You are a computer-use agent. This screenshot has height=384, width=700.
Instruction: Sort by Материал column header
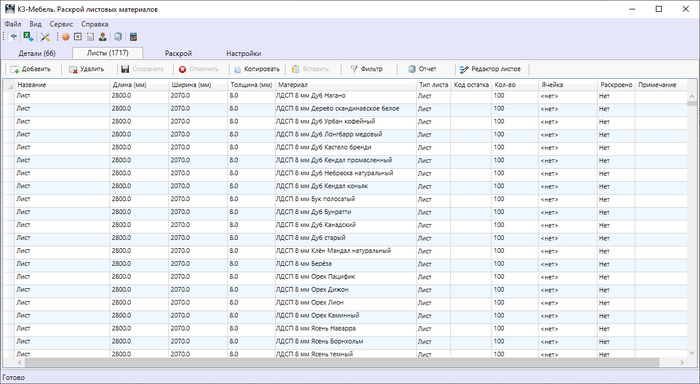click(x=346, y=85)
